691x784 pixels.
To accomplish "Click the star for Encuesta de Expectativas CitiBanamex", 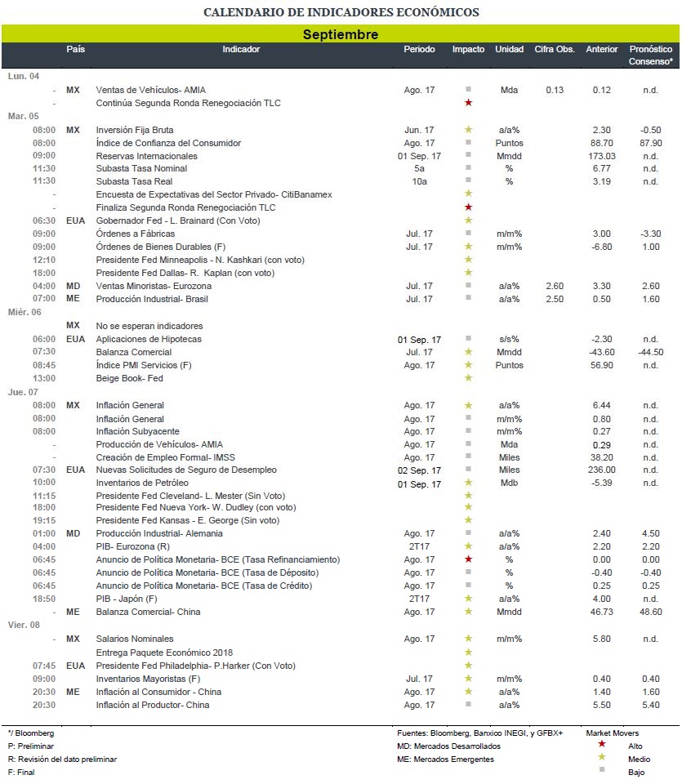I will point(468,194).
